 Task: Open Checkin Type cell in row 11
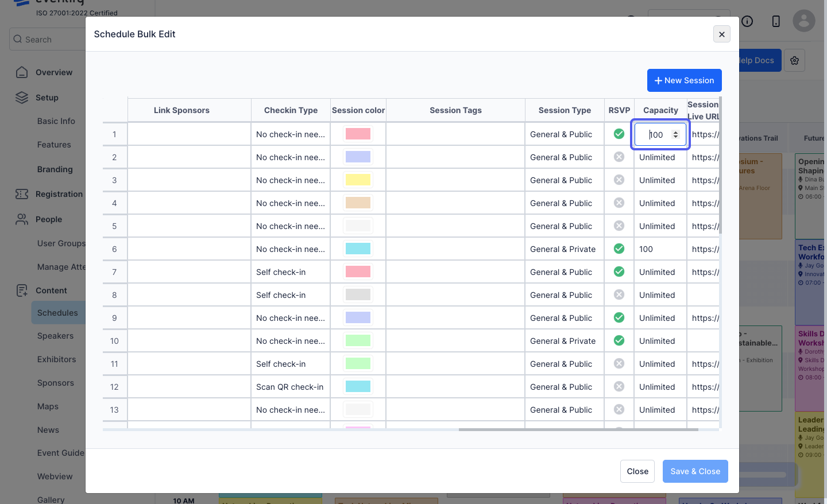pyautogui.click(x=291, y=364)
